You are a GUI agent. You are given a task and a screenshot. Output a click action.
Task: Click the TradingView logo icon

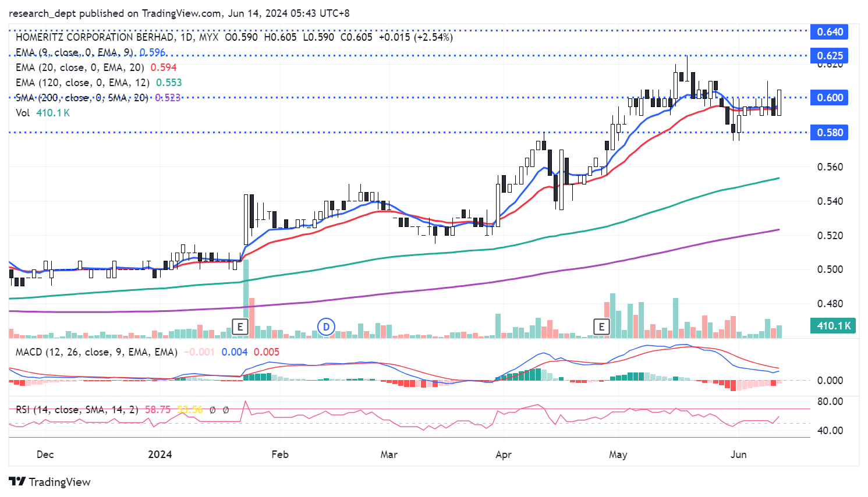click(17, 482)
